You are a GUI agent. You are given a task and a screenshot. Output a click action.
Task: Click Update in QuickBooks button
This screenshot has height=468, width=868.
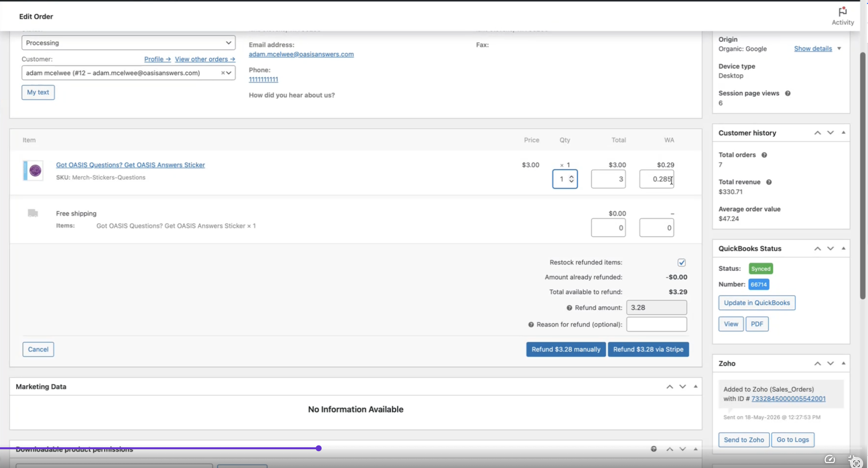pyautogui.click(x=756, y=303)
